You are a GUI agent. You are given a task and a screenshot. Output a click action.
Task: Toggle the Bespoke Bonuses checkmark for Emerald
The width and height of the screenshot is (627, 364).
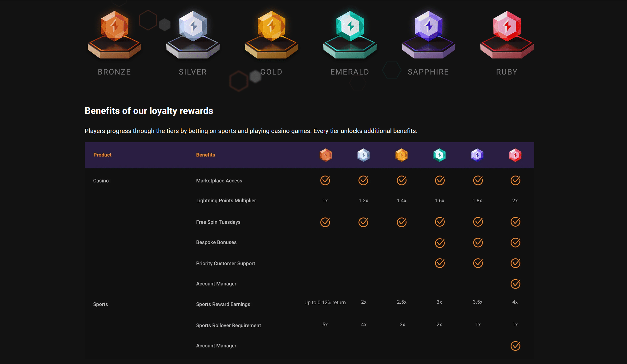point(439,242)
